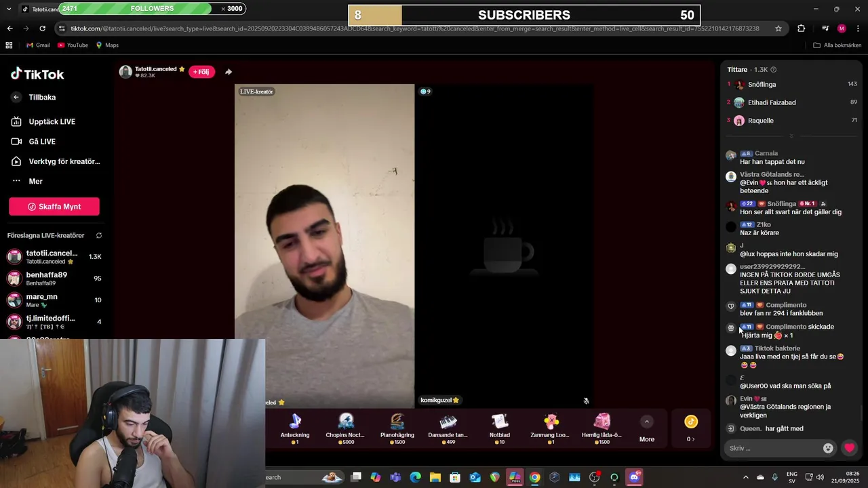Open Chrome three-dot menu
Screen dimensions: 868x488
[x=857, y=28]
